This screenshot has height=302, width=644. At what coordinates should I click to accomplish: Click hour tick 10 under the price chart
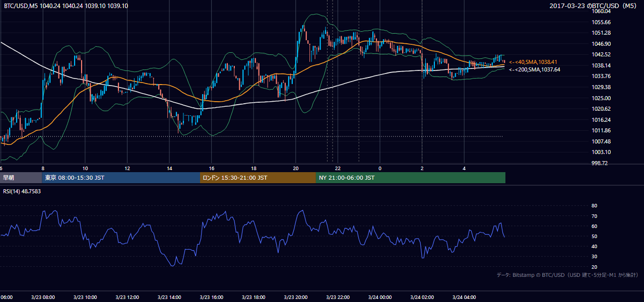85,168
